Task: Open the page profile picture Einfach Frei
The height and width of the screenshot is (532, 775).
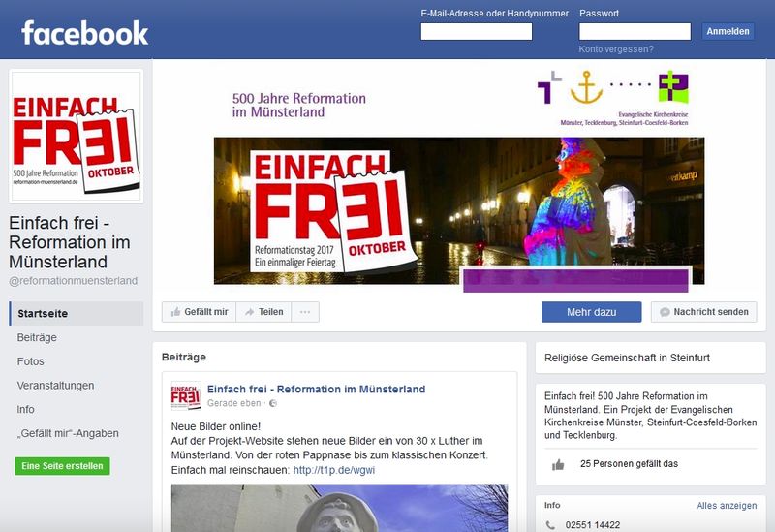Action: pyautogui.click(x=77, y=136)
